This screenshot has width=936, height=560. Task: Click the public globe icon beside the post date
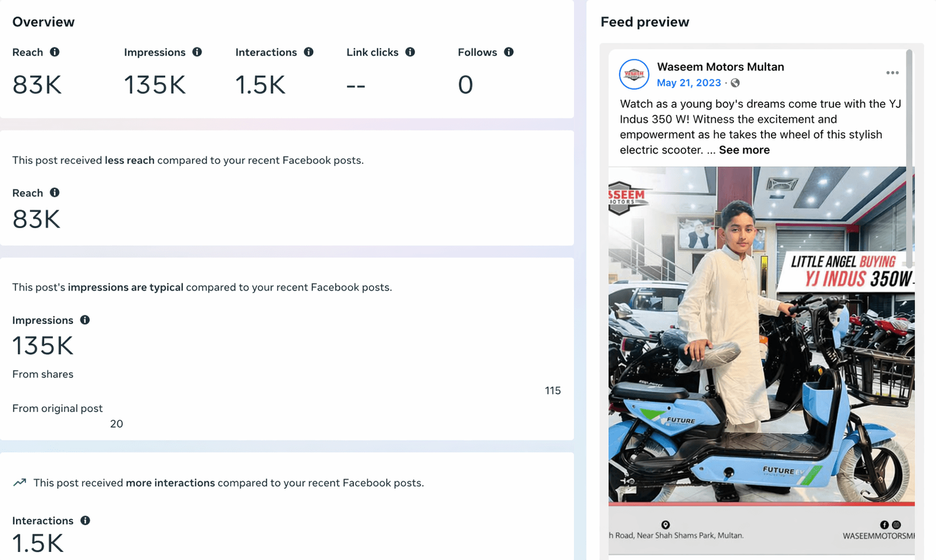tap(735, 83)
